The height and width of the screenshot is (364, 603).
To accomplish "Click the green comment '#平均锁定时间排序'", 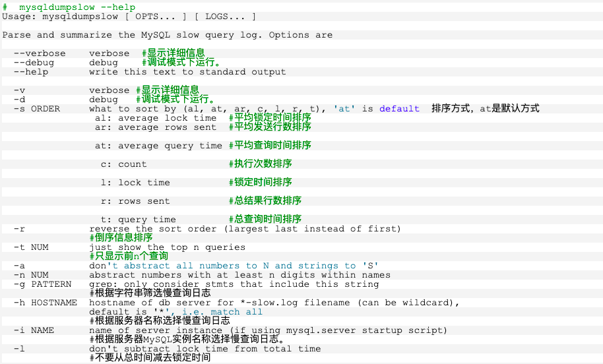I will coord(270,117).
